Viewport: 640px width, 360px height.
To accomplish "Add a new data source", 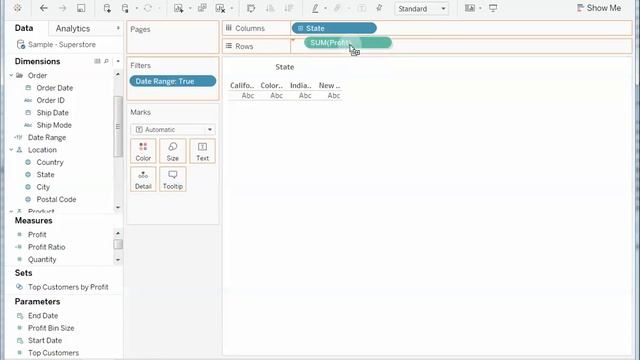I will click(107, 8).
